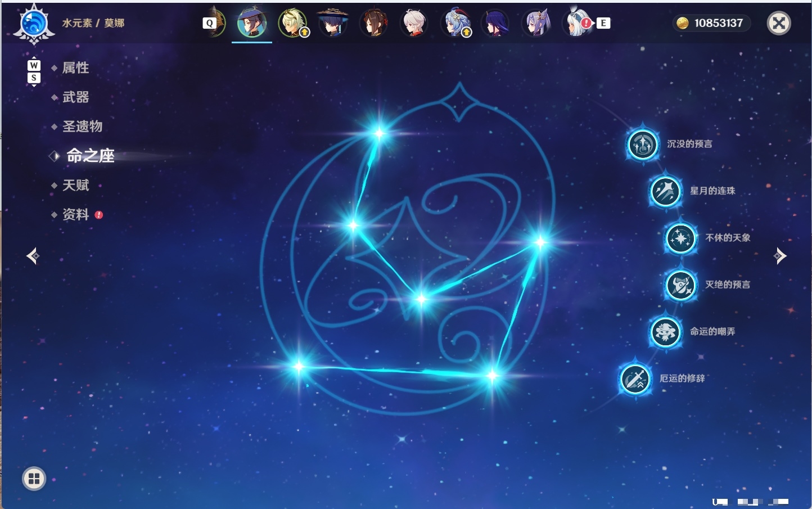Click the 水元素 / 莫娜 title text
812x509 pixels.
(x=93, y=23)
